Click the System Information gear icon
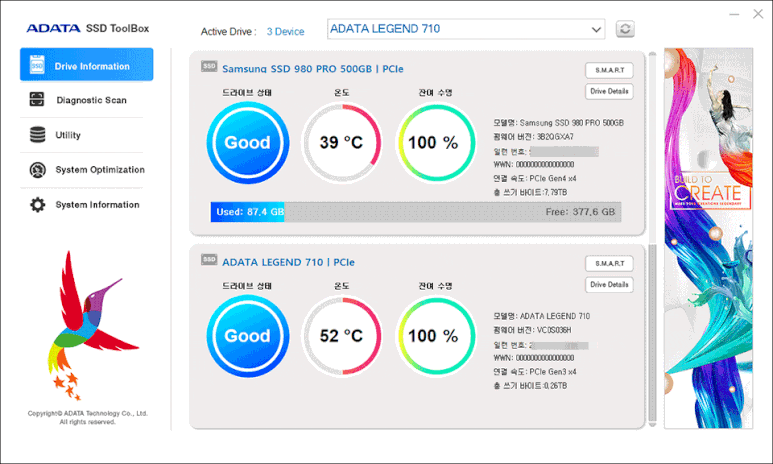This screenshot has width=773, height=464. tap(37, 205)
